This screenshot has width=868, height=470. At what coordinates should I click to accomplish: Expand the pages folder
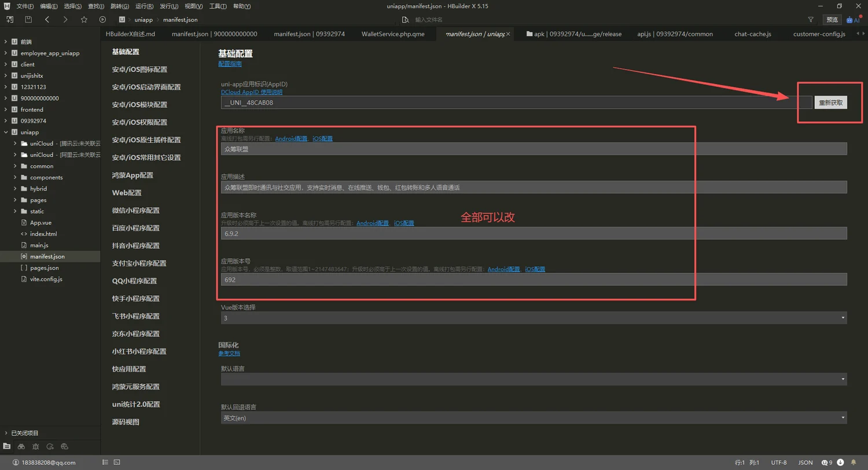pos(15,200)
